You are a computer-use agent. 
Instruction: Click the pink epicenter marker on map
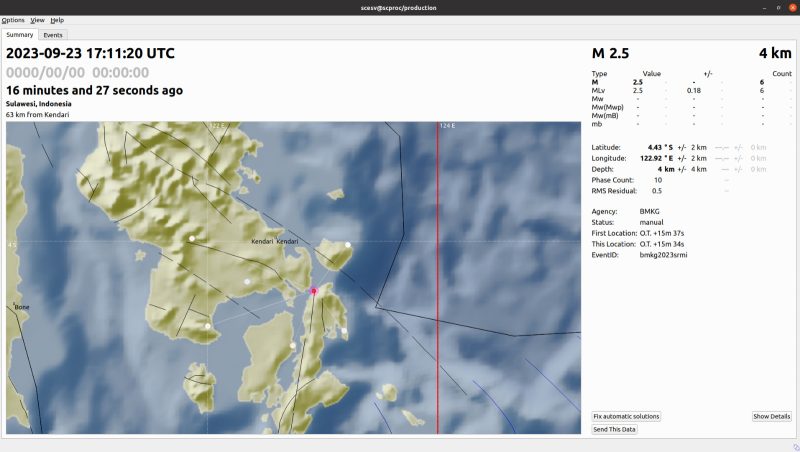click(313, 291)
